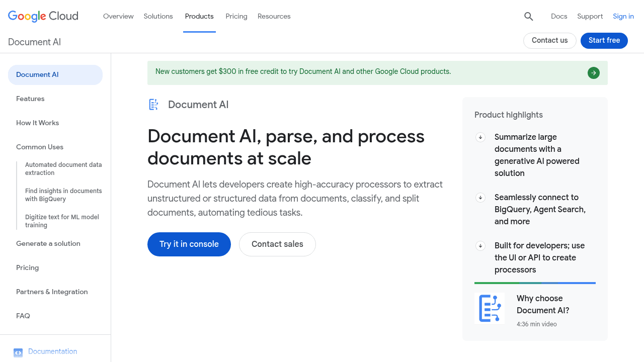The height and width of the screenshot is (362, 644).
Task: Open Digitize text for ML model training link
Action: point(62,221)
